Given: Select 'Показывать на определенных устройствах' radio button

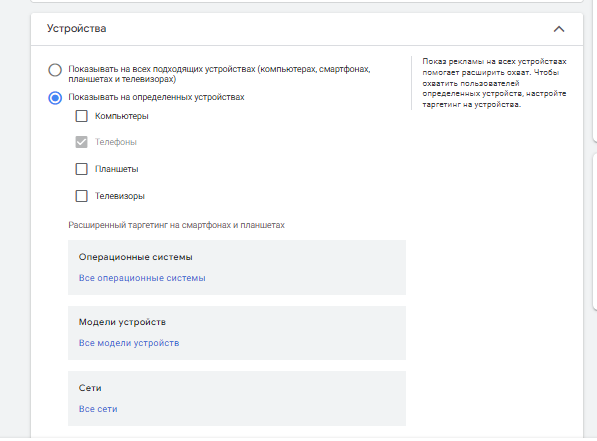Looking at the screenshot, I should (x=55, y=98).
